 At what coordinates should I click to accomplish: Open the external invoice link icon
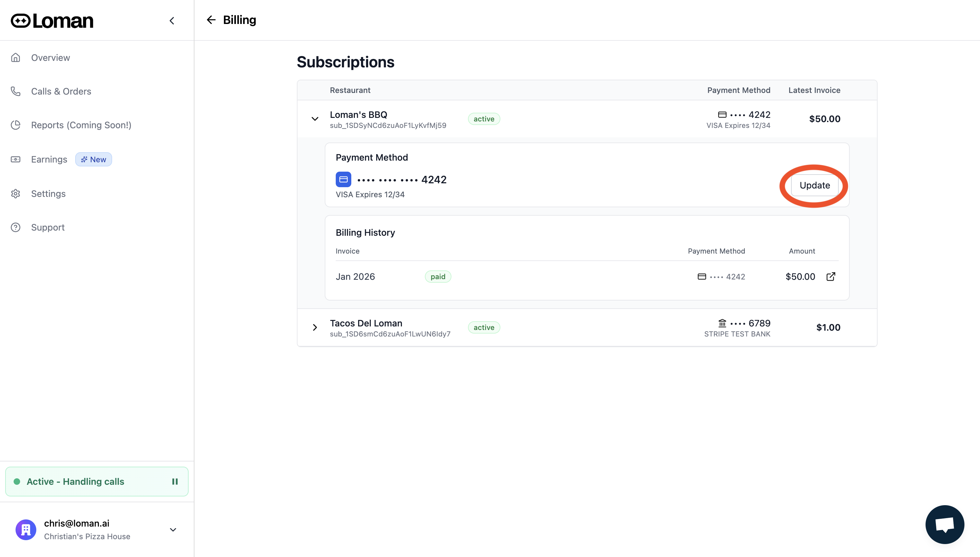pyautogui.click(x=830, y=277)
